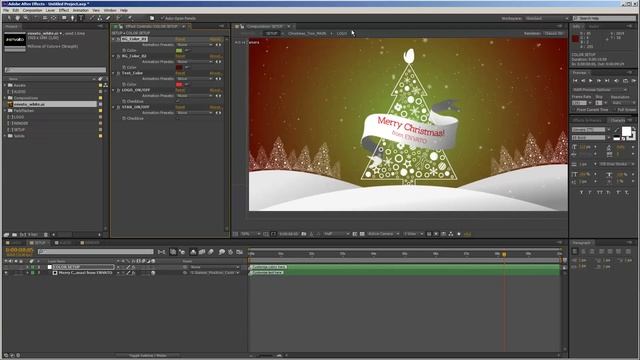Open Animation Presets dropdown for BG_Color_01
Screen dimensions: 640x360
pos(194,44)
